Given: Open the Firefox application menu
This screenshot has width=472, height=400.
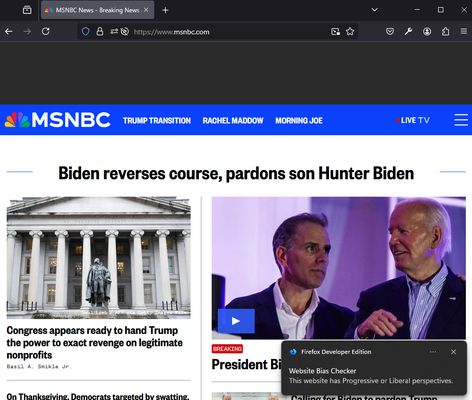Looking at the screenshot, I should (464, 31).
